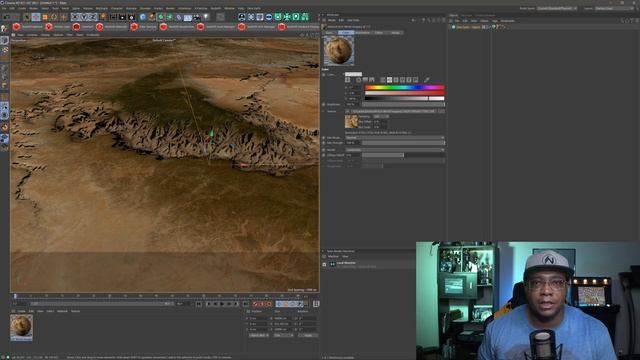Select the Live Selection tool in top toolbar
The height and width of the screenshot is (360, 640).
click(27, 17)
